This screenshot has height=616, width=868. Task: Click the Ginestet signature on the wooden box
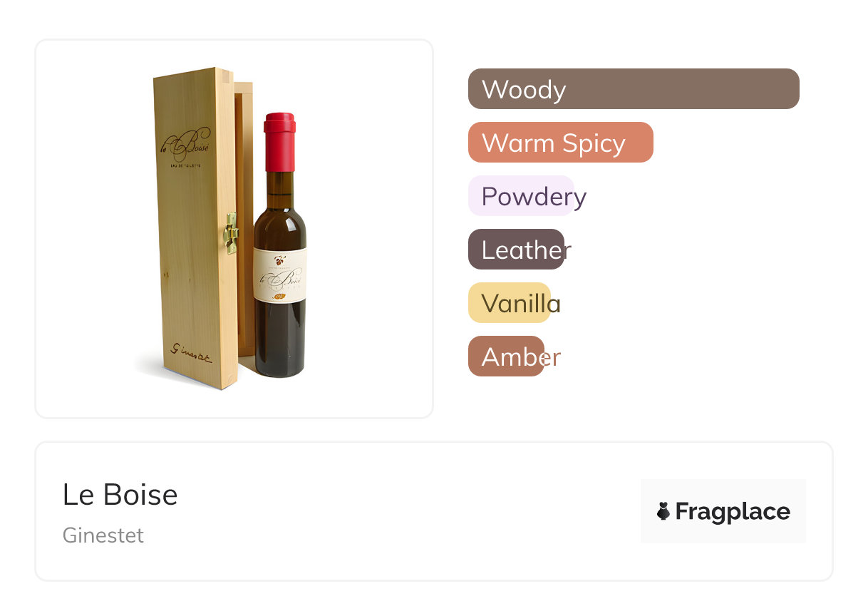pyautogui.click(x=190, y=354)
